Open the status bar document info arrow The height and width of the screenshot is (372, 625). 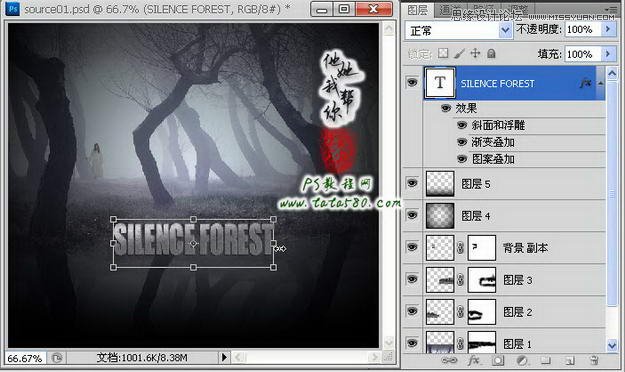[x=224, y=357]
